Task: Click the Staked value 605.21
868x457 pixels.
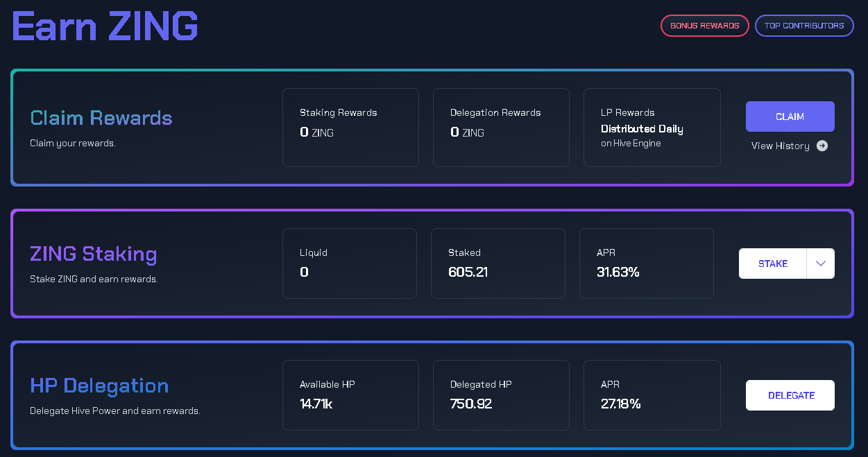Action: point(468,272)
